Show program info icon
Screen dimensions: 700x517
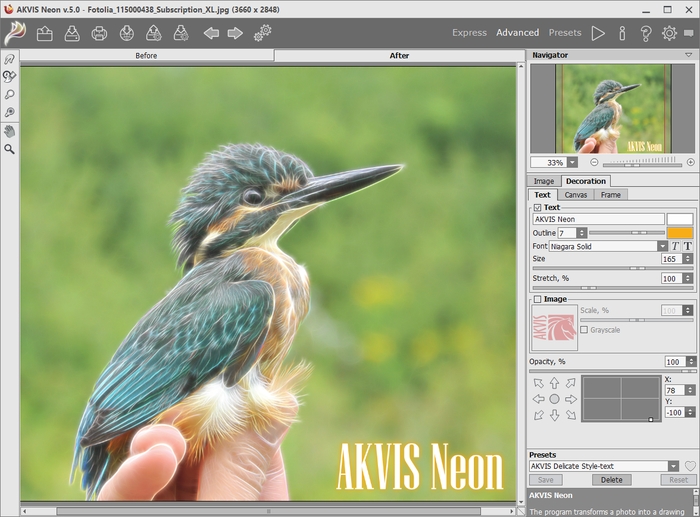click(x=622, y=33)
